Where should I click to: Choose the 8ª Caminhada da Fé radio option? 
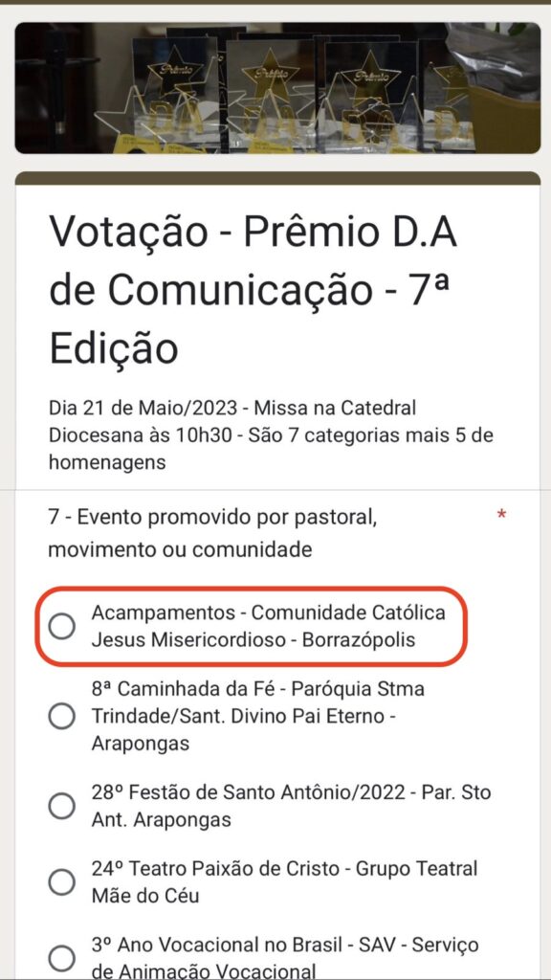(62, 716)
